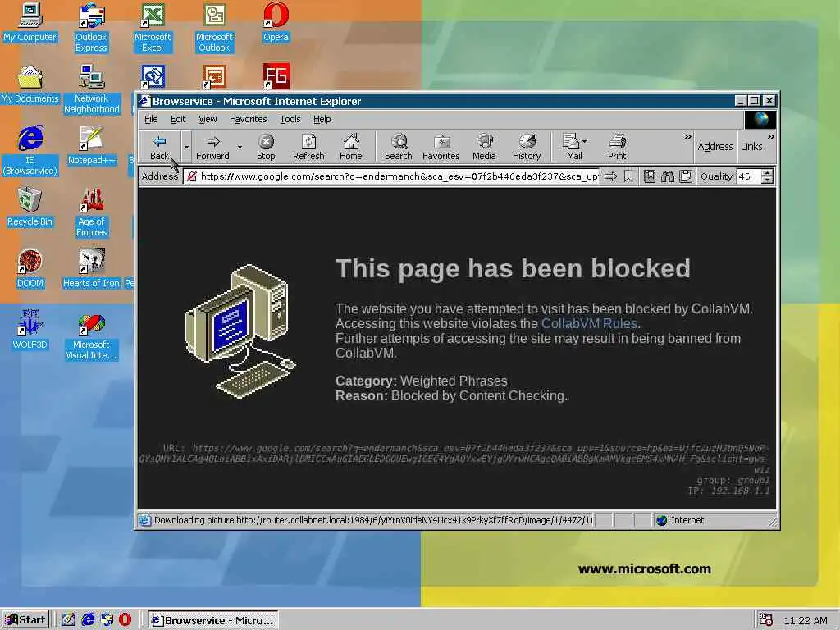
Task: Decrease Quality value with down arrow
Action: click(x=768, y=180)
